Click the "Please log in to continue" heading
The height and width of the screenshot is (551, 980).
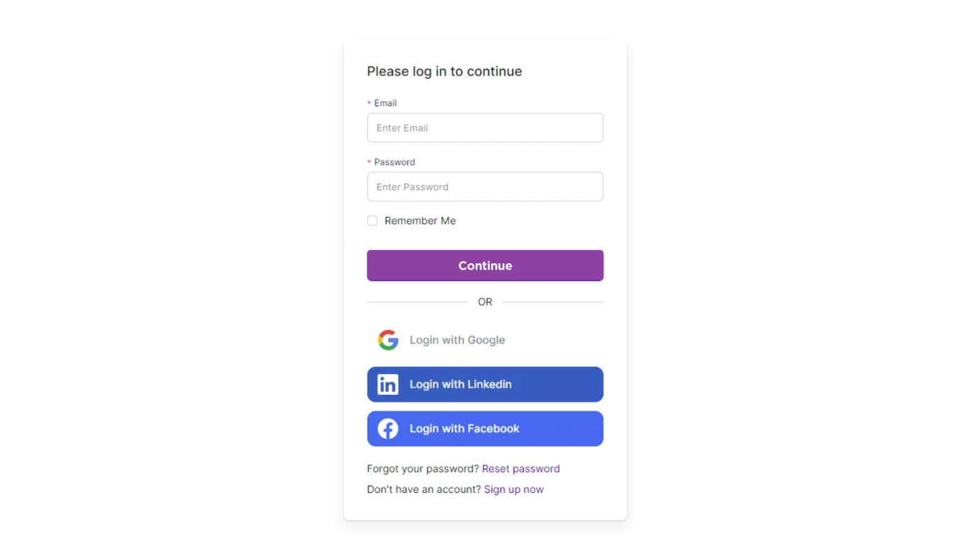click(444, 71)
